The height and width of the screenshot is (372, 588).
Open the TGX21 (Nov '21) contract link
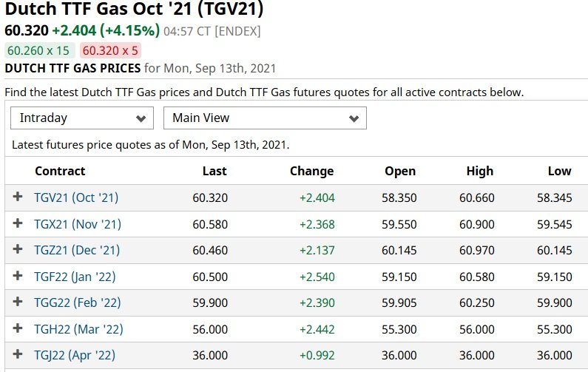[78, 224]
